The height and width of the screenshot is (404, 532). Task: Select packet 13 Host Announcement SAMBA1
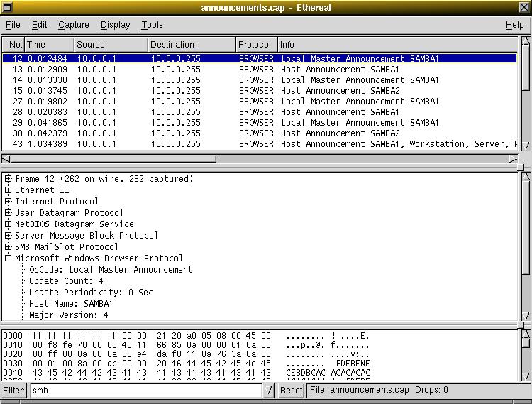click(260, 70)
